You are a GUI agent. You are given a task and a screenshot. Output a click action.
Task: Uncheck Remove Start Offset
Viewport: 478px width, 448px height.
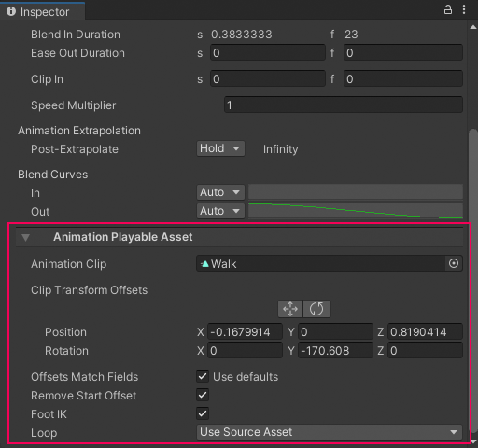point(203,395)
